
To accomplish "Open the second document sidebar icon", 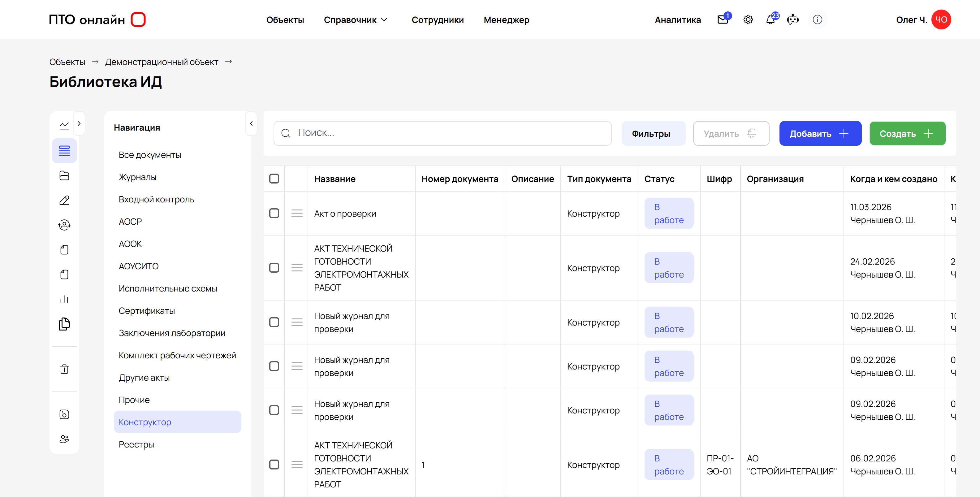I will [64, 274].
